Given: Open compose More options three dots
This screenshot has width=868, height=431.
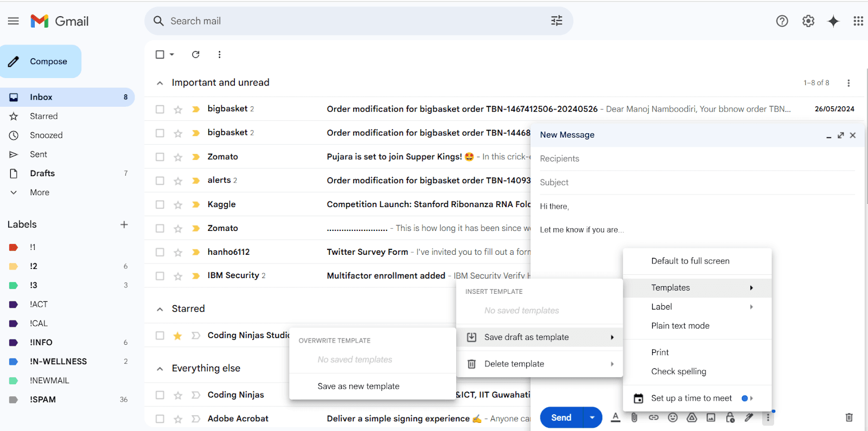Looking at the screenshot, I should coord(768,417).
